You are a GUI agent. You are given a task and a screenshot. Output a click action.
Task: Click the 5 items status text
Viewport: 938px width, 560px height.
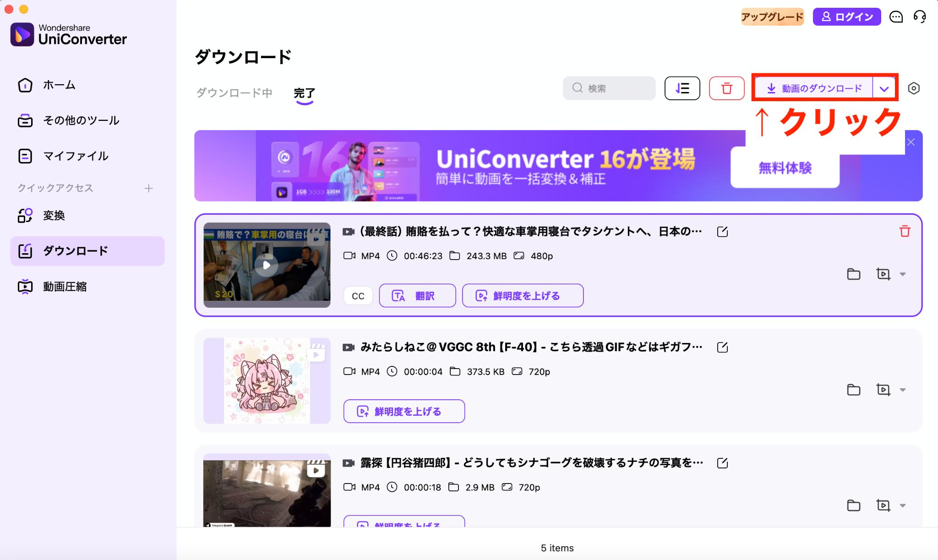click(557, 548)
